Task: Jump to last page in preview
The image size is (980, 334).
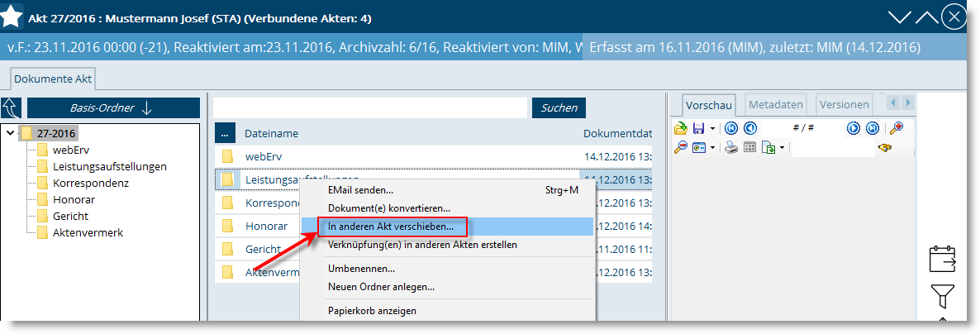Action: click(x=873, y=128)
